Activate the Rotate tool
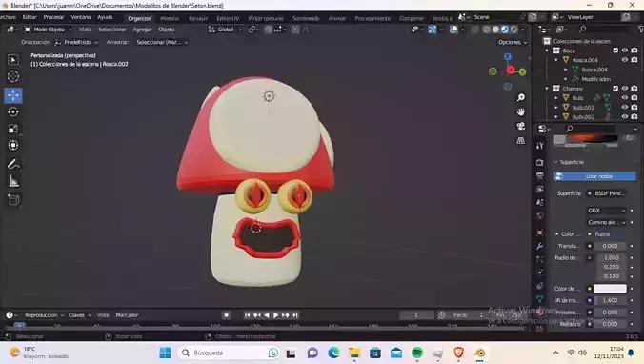Image resolution: width=644 pixels, height=364 pixels. [13, 112]
